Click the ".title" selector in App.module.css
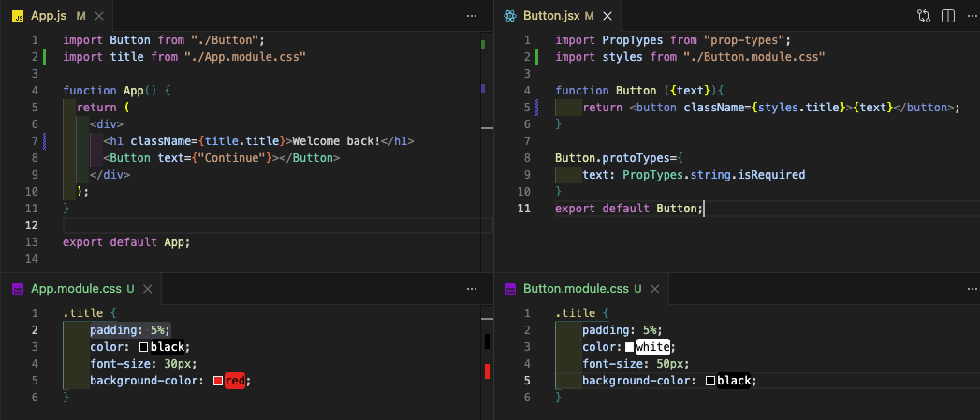 coord(83,313)
